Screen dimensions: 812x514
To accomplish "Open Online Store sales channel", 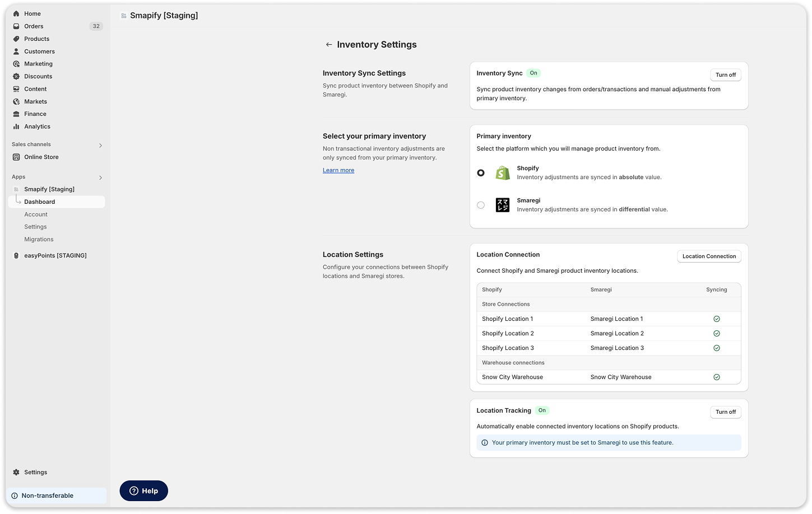I will 41,157.
